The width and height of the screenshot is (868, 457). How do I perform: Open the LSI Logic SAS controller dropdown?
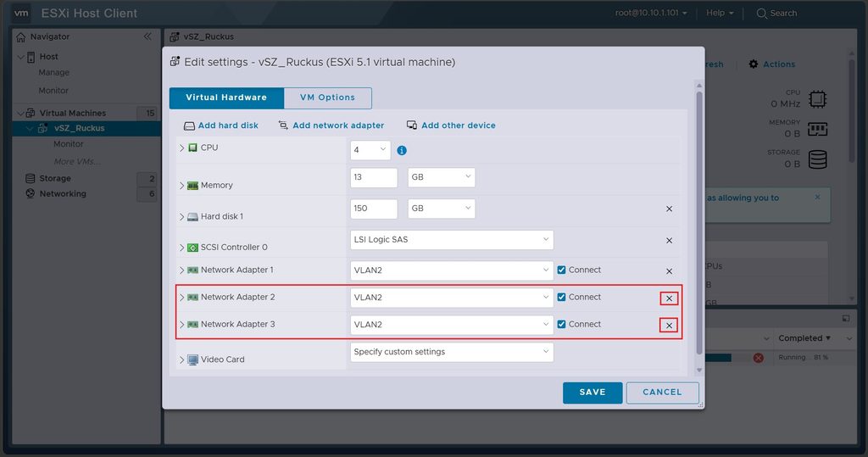tap(452, 240)
